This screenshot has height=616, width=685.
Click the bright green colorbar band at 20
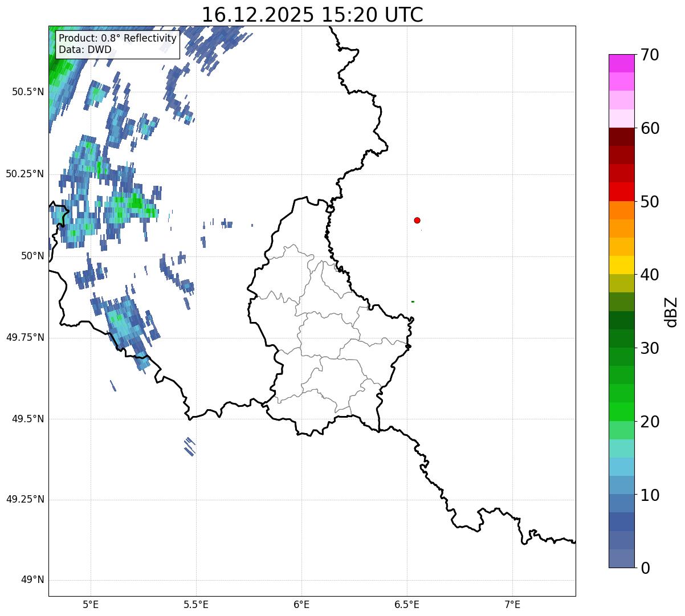click(x=621, y=411)
